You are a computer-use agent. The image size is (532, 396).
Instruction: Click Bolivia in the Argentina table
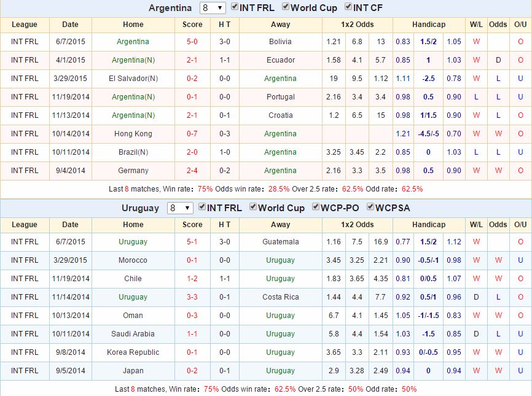(280, 42)
